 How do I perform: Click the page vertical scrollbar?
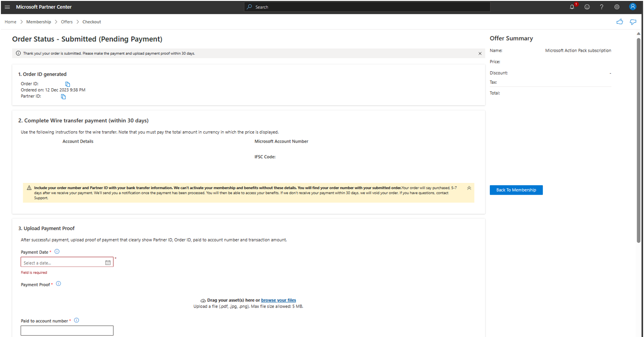click(x=639, y=139)
